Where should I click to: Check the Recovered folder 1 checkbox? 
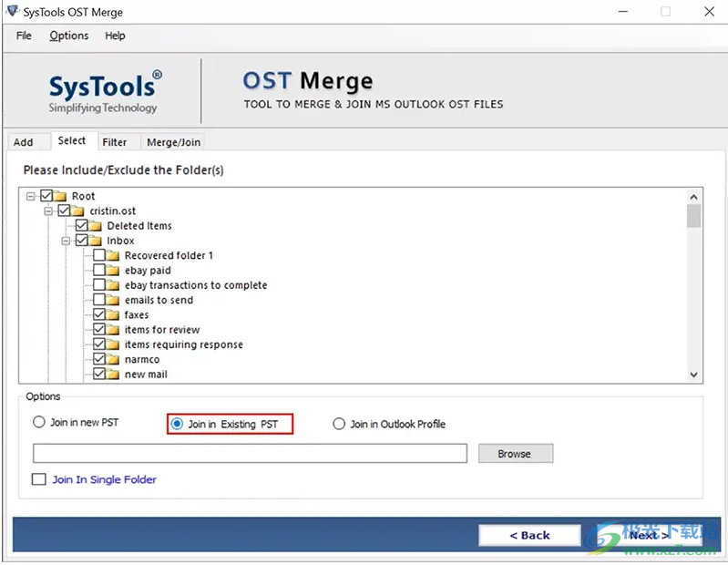pyautogui.click(x=99, y=256)
